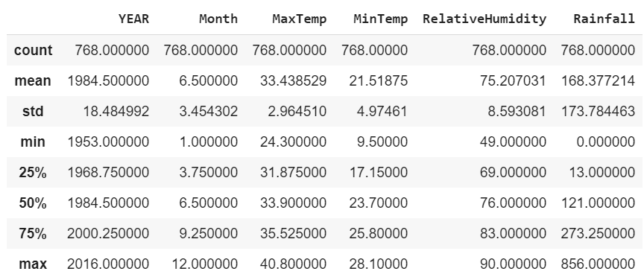This screenshot has height=280, width=644.
Task: Click the min row label
Action: tap(33, 141)
